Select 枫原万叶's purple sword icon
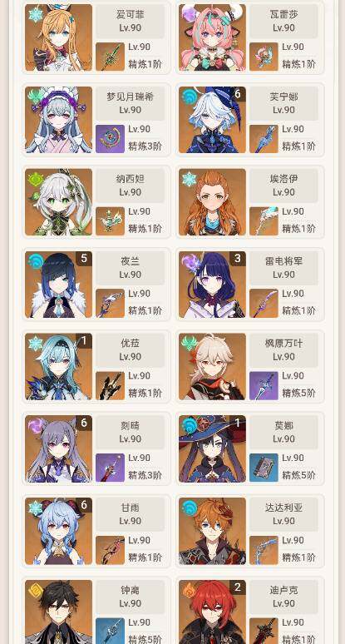Viewport: 345px width, 644px height. coord(264,385)
